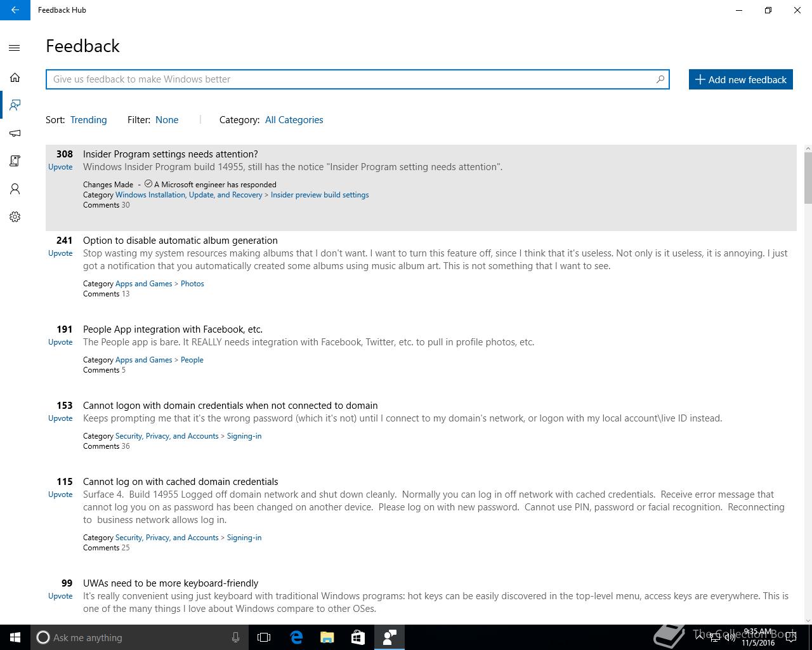Click Insider preview build settings link

320,195
